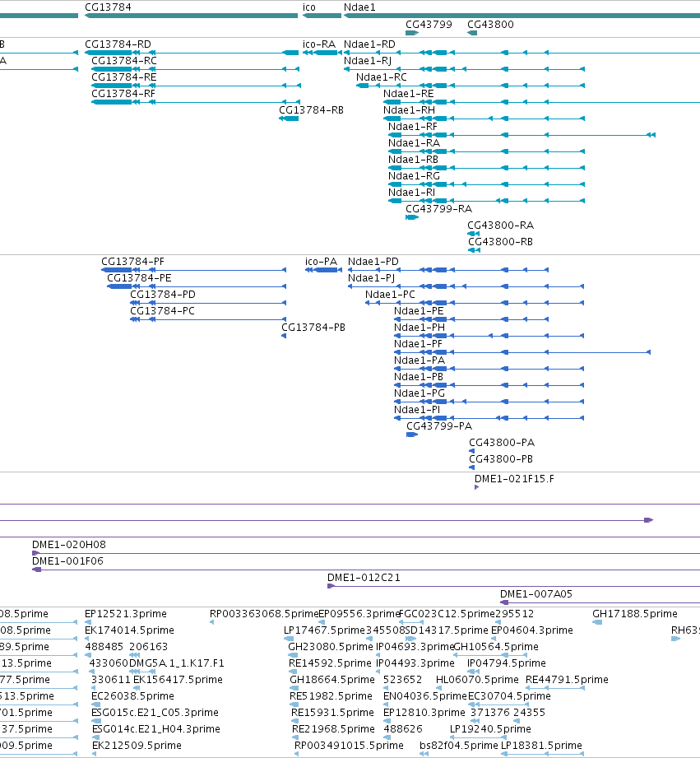This screenshot has height=758, width=700.
Task: Click clone DME1-012C21
Action: click(x=513, y=585)
